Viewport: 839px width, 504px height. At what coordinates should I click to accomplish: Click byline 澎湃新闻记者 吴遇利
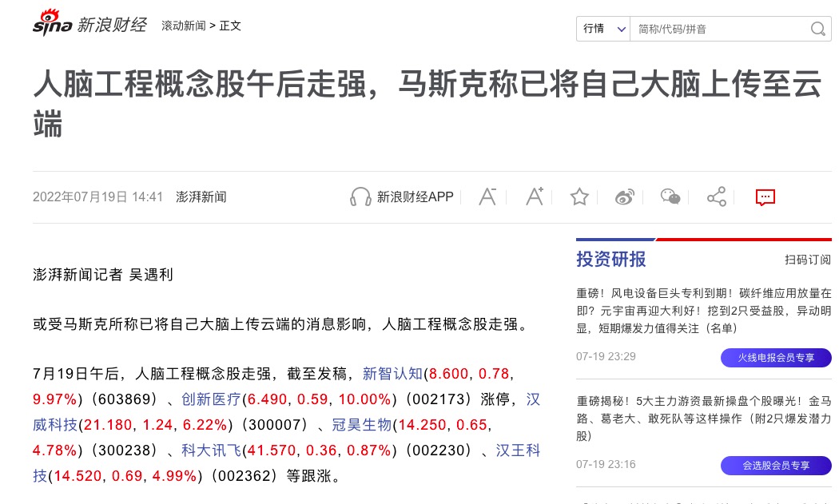point(103,275)
